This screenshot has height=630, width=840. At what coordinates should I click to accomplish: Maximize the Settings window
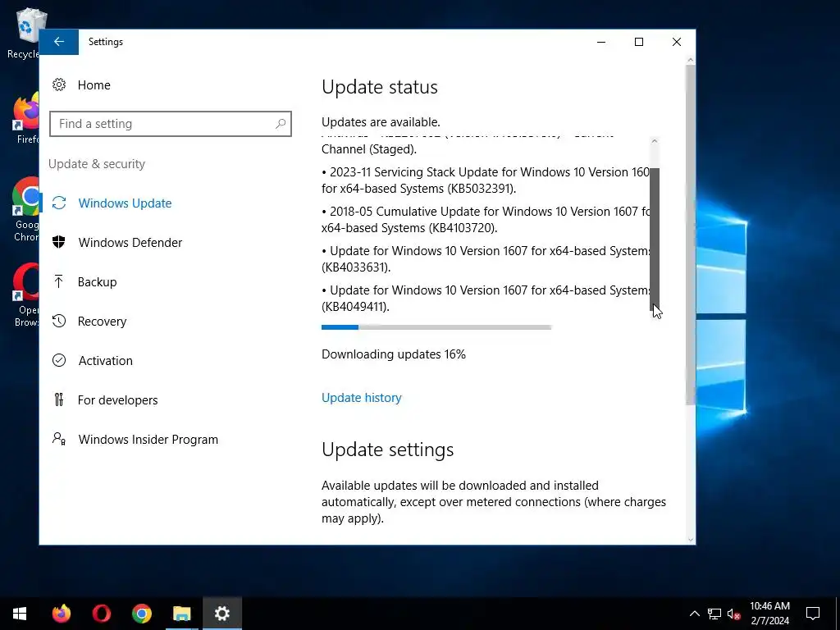point(638,42)
